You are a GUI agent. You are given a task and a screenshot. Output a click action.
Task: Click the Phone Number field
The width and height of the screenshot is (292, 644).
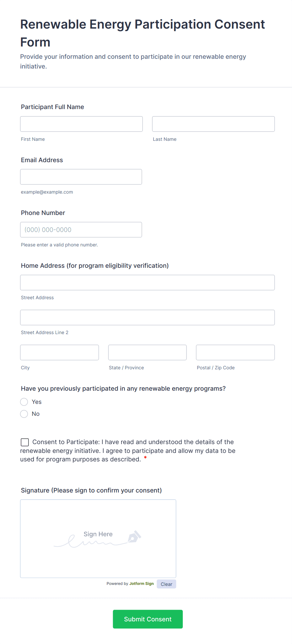[x=81, y=230]
